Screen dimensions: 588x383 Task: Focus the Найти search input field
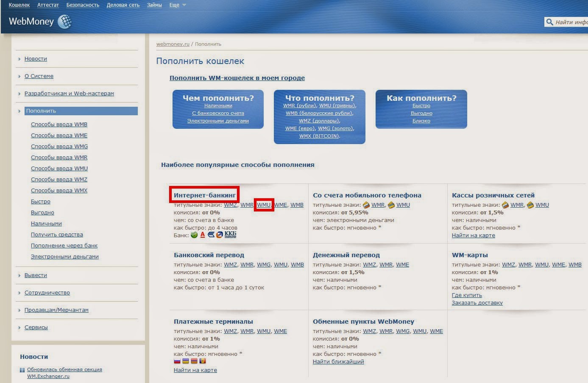(571, 22)
